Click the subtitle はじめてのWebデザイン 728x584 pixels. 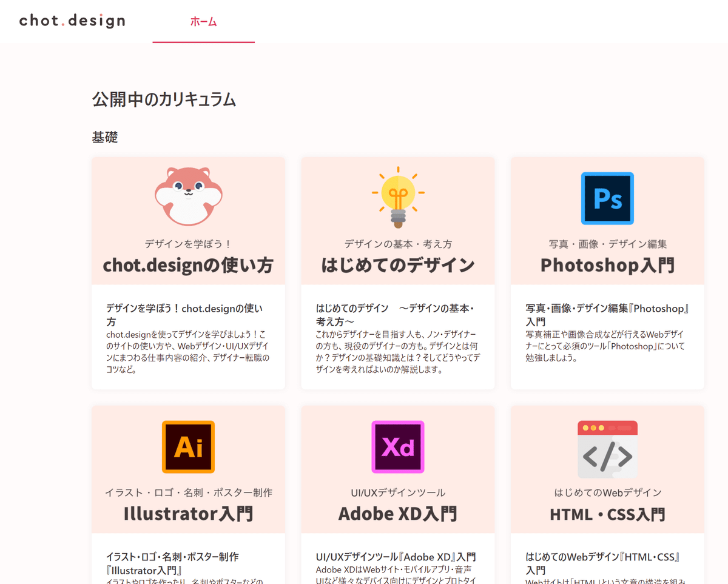point(607,492)
